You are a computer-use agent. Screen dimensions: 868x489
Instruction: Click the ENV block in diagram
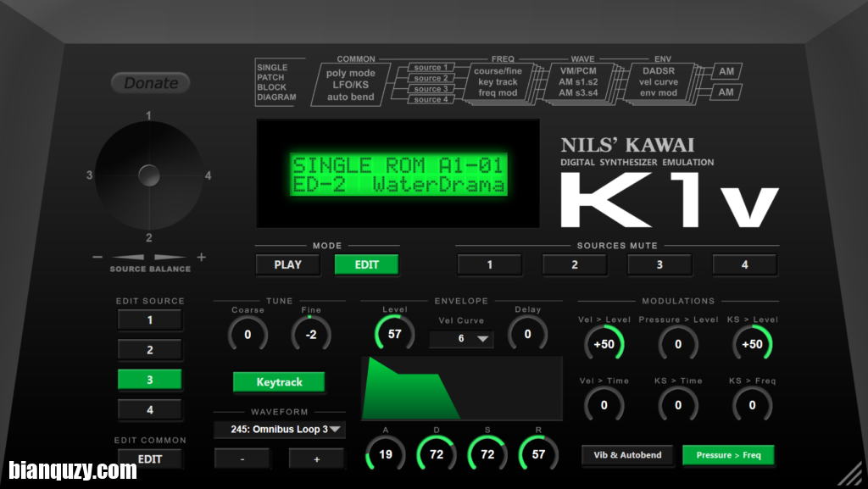point(659,81)
